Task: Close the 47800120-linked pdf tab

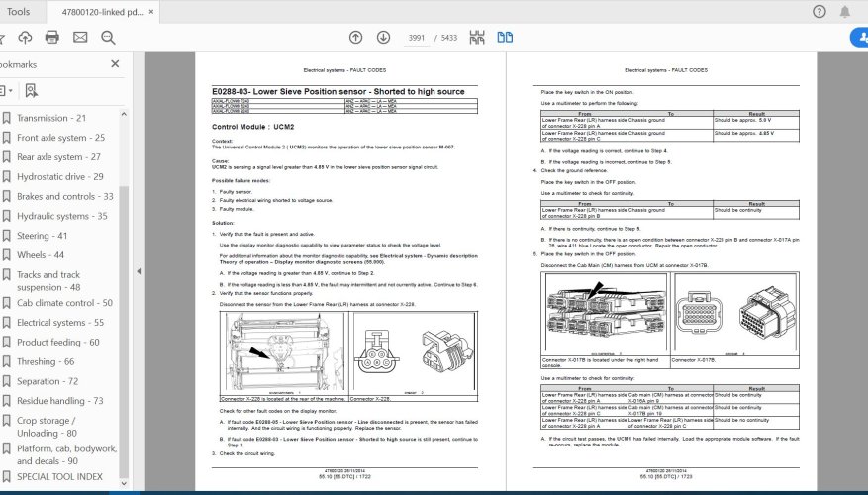Action: pos(151,12)
